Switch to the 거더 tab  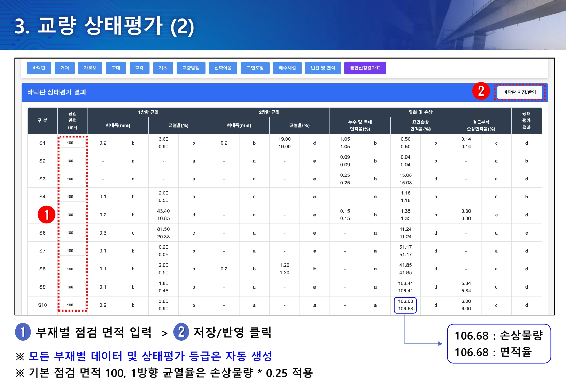64,68
